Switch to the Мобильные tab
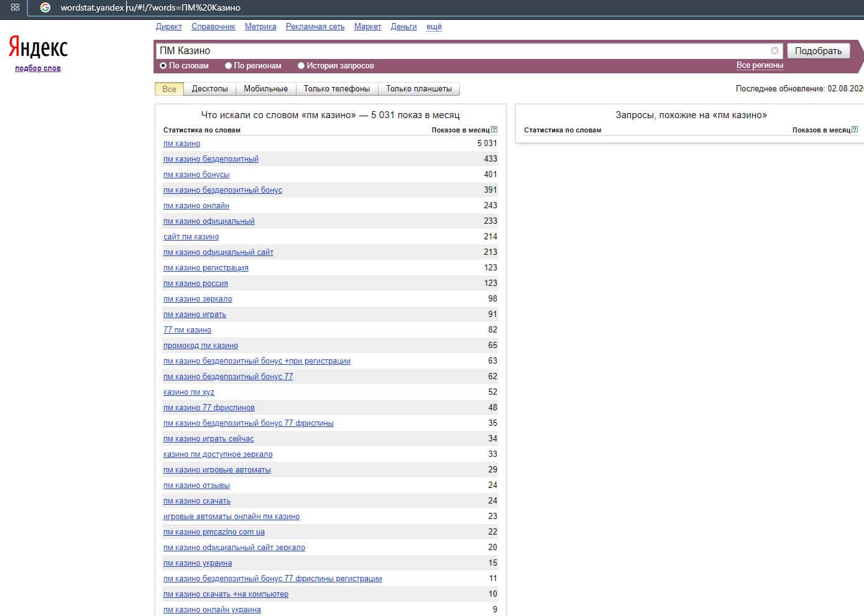The image size is (864, 616). tap(266, 89)
